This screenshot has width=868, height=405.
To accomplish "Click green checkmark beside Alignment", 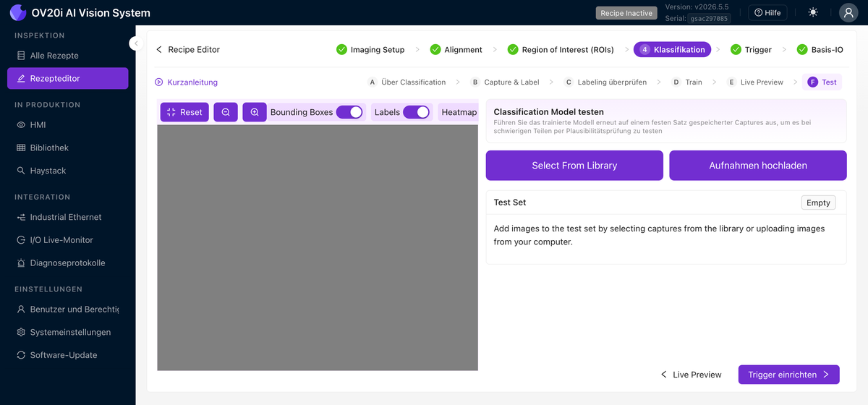I will [x=435, y=50].
